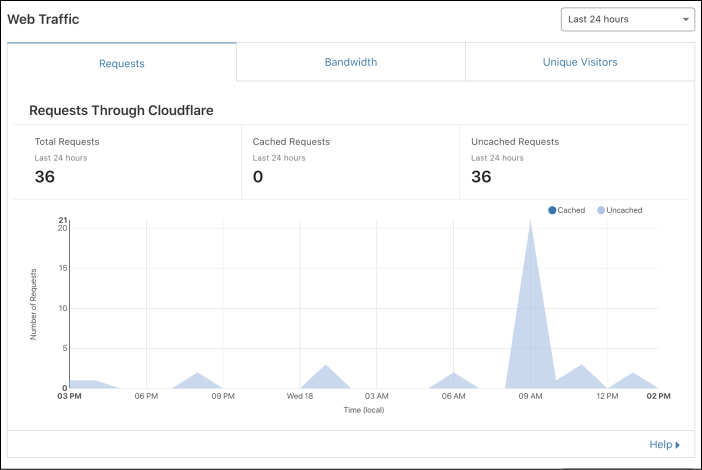Click the "Web Traffic" panel title
This screenshot has width=702, height=470.
[x=43, y=19]
